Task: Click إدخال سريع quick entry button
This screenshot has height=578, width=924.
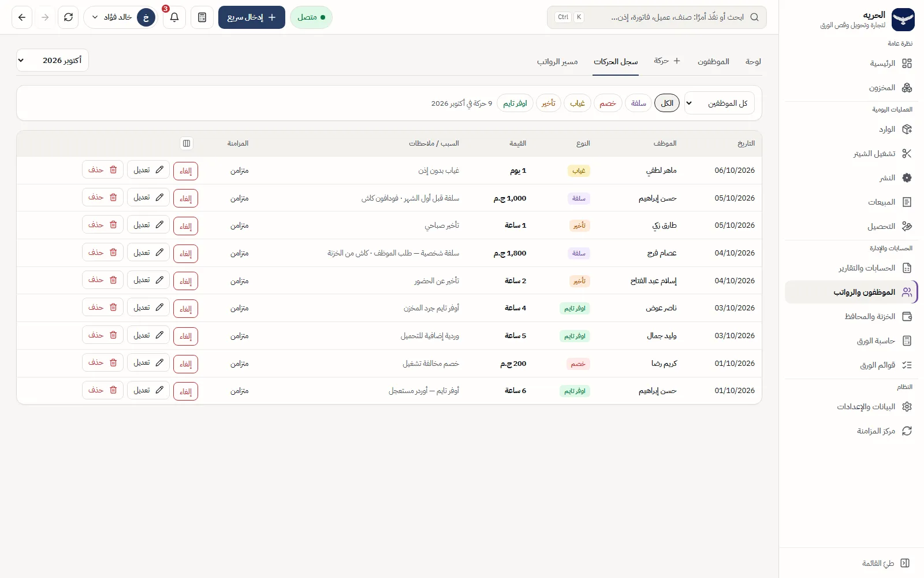Action: [x=252, y=17]
